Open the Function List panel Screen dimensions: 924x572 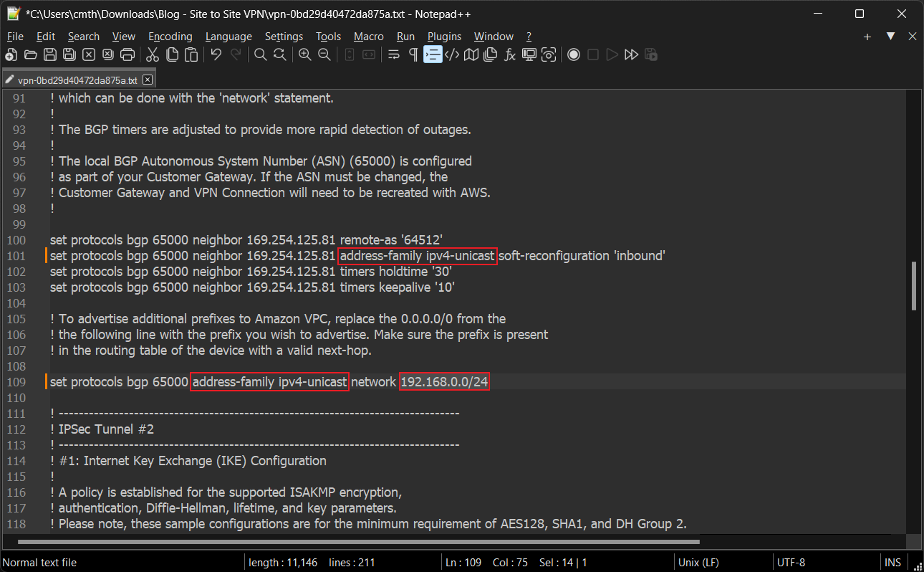click(x=509, y=54)
